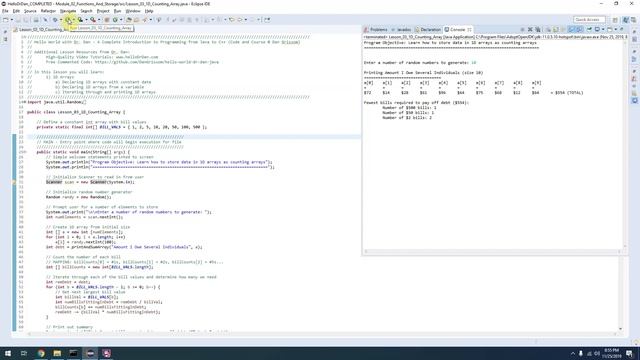Click the New file toolbar icon

click(x=6, y=20)
